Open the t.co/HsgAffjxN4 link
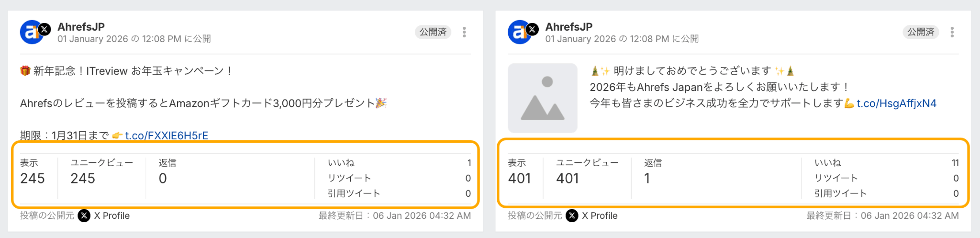980x238 pixels. point(896,103)
